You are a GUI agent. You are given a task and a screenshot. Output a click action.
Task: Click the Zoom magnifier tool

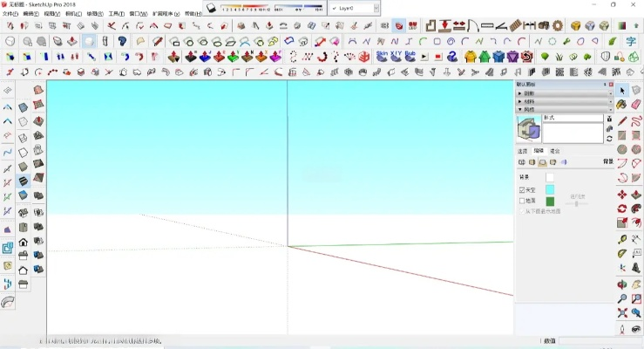pos(622,298)
